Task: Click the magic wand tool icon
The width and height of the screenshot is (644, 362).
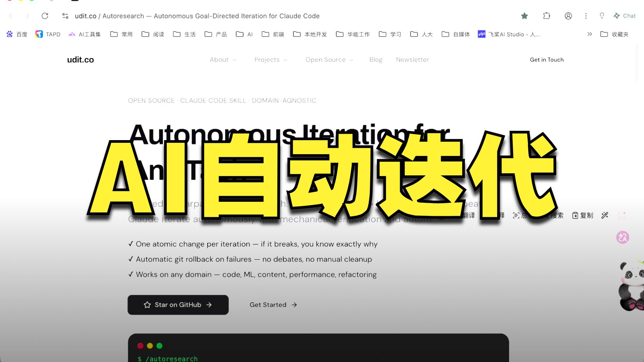Action: click(605, 216)
